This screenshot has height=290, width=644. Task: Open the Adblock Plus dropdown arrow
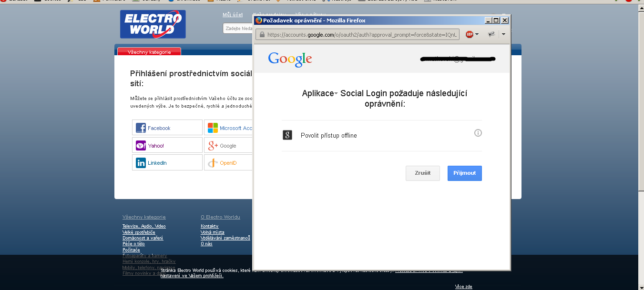(x=477, y=35)
